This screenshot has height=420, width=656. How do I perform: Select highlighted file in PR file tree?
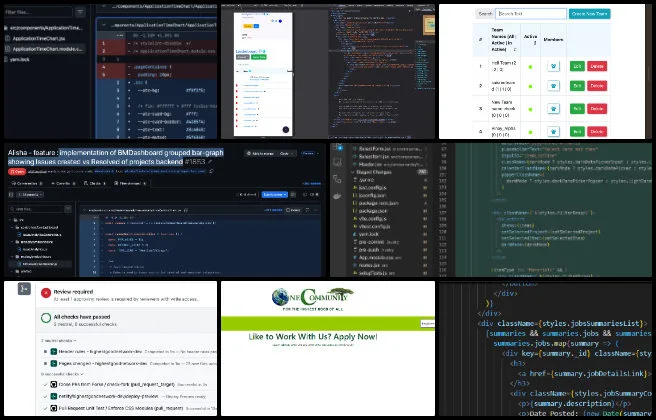click(41, 264)
